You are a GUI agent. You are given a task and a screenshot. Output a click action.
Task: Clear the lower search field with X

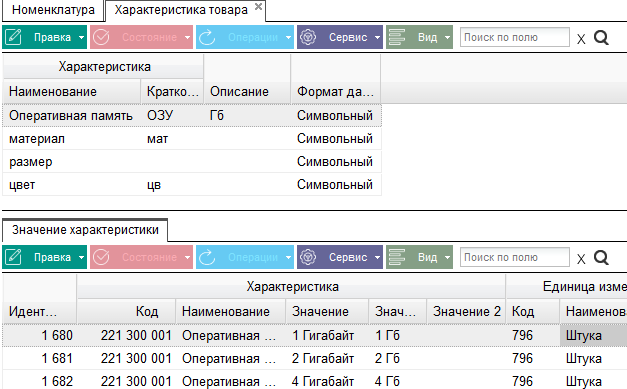tap(581, 259)
